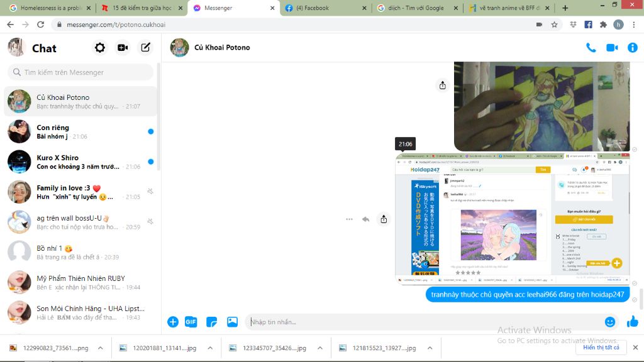This screenshot has height=362, width=644.
Task: Click the camera indicator in address bar
Action: [539, 25]
